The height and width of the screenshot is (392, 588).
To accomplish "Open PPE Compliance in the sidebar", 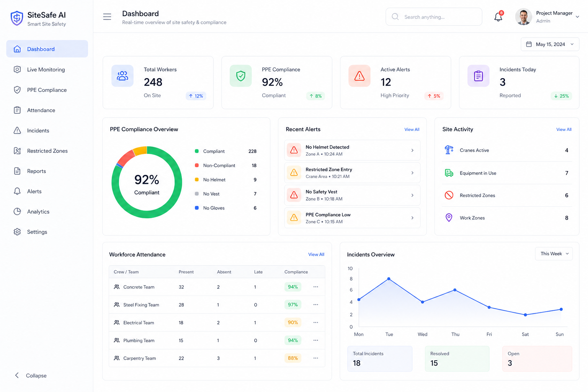I will (x=47, y=90).
